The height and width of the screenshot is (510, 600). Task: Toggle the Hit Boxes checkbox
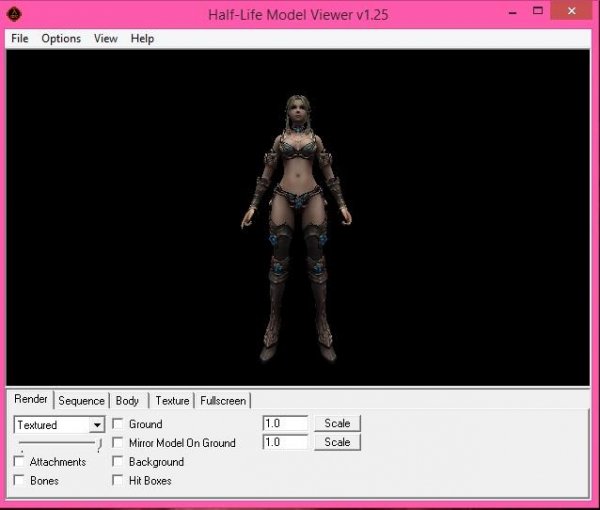pos(118,480)
